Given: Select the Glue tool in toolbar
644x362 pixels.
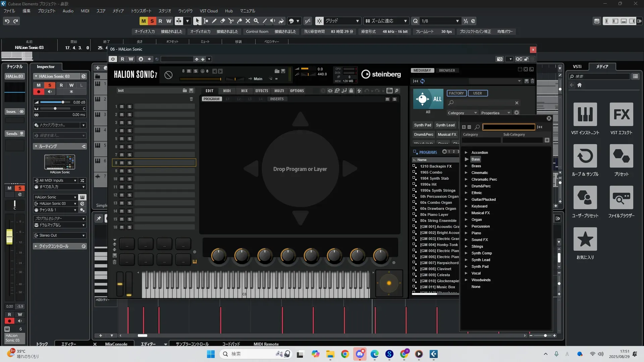Looking at the screenshot, I should tap(239, 21).
